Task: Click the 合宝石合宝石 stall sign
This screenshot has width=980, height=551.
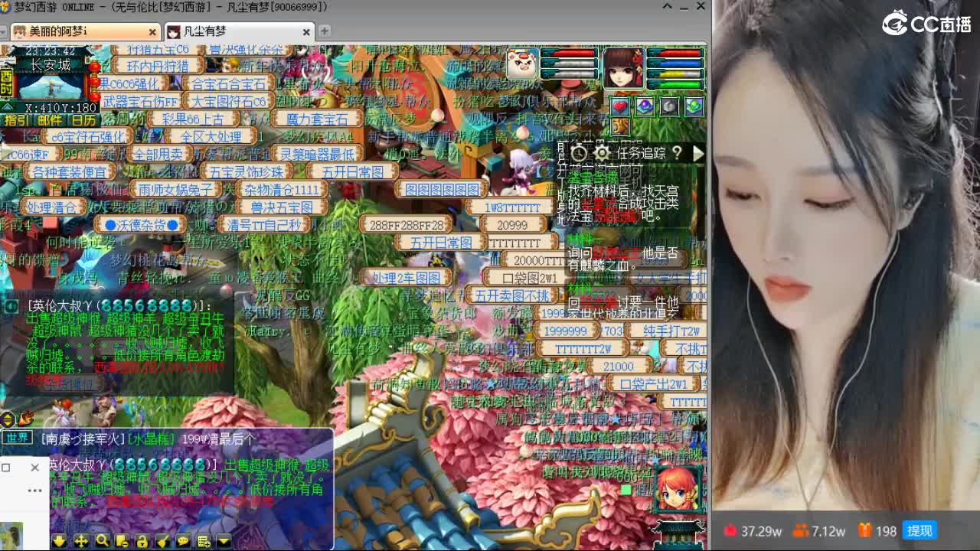Action: coord(229,84)
